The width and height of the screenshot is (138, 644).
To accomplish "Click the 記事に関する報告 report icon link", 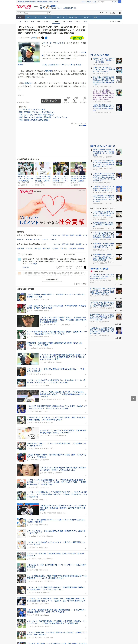I will [x=24, y=103].
